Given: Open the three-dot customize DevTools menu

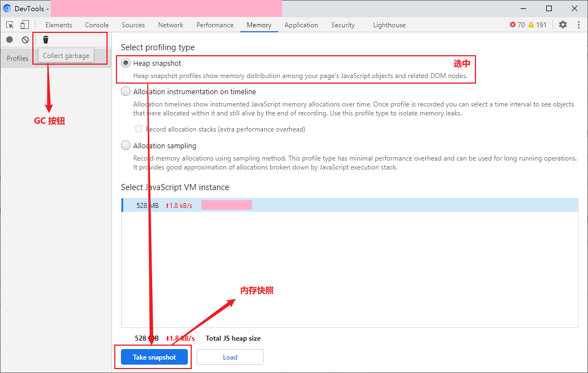Looking at the screenshot, I should pos(579,25).
